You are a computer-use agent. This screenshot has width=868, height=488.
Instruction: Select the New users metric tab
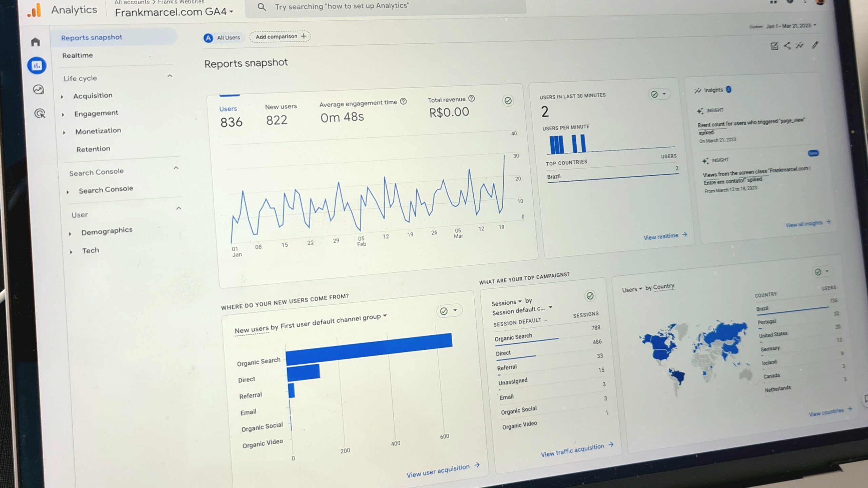(x=280, y=115)
